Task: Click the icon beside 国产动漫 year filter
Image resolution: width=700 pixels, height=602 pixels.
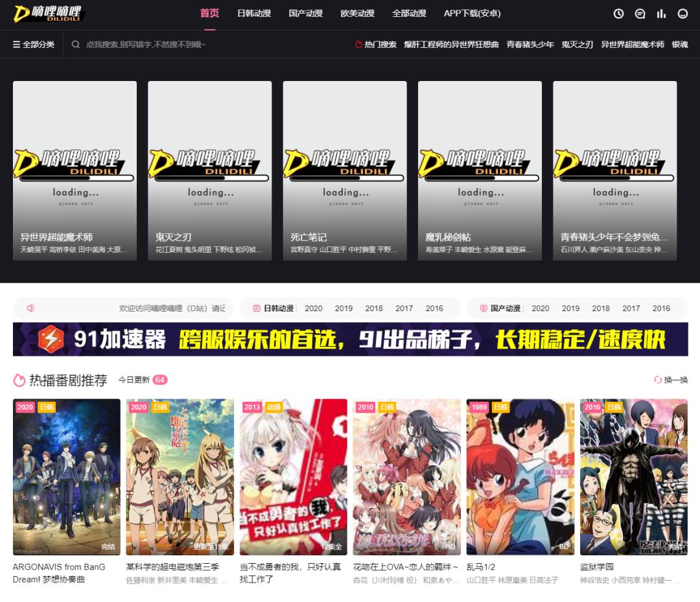Action: 484,308
